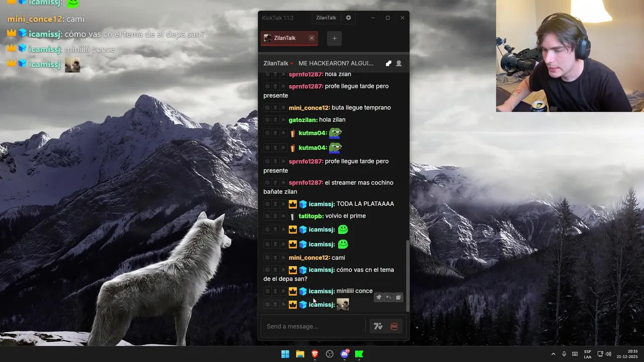Viewport: 644px width, 362px height.
Task: Copy the 'miniiiii conce' message
Action: 398,298
